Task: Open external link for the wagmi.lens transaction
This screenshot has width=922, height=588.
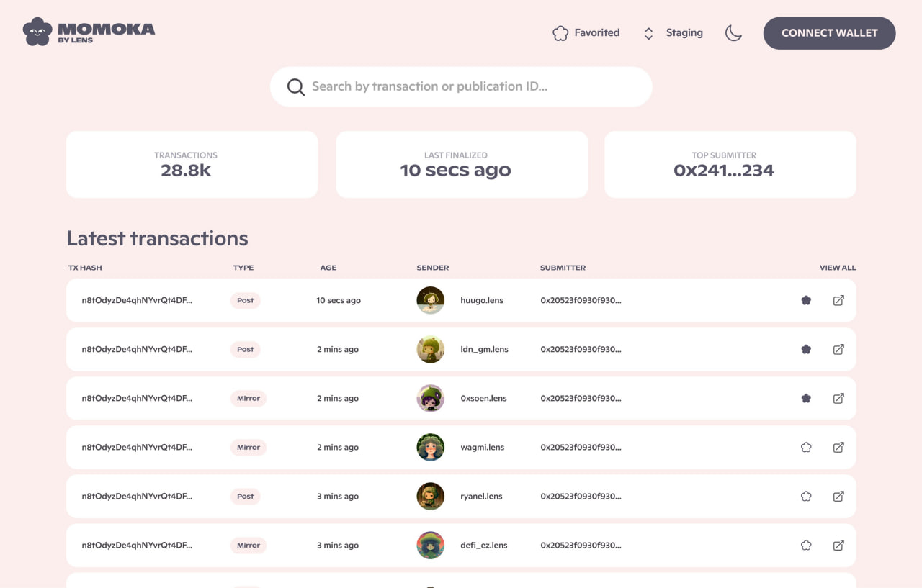Action: [838, 447]
